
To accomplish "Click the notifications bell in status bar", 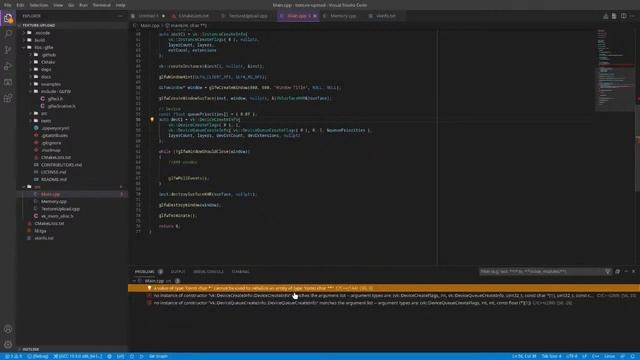I will coord(632,356).
